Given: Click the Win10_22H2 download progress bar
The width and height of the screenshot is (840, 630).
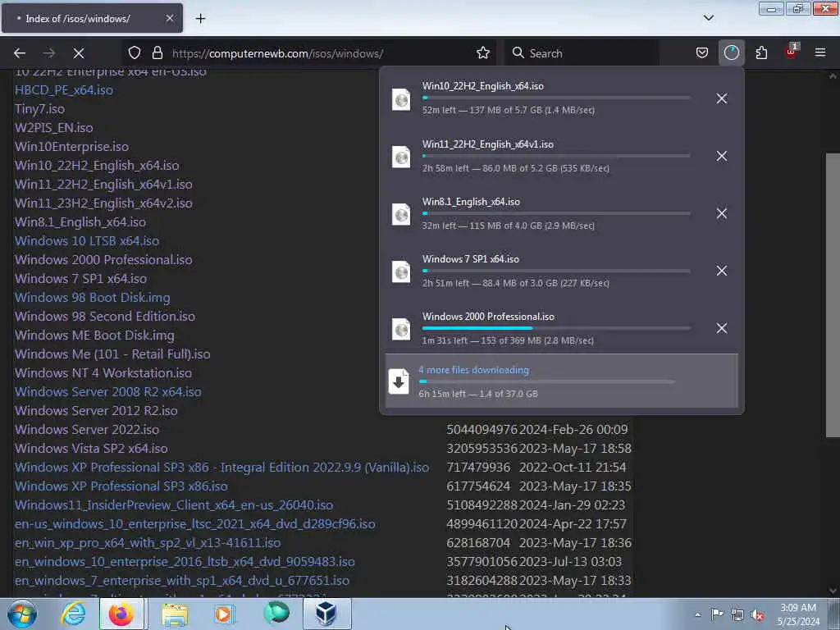Looking at the screenshot, I should [556, 98].
